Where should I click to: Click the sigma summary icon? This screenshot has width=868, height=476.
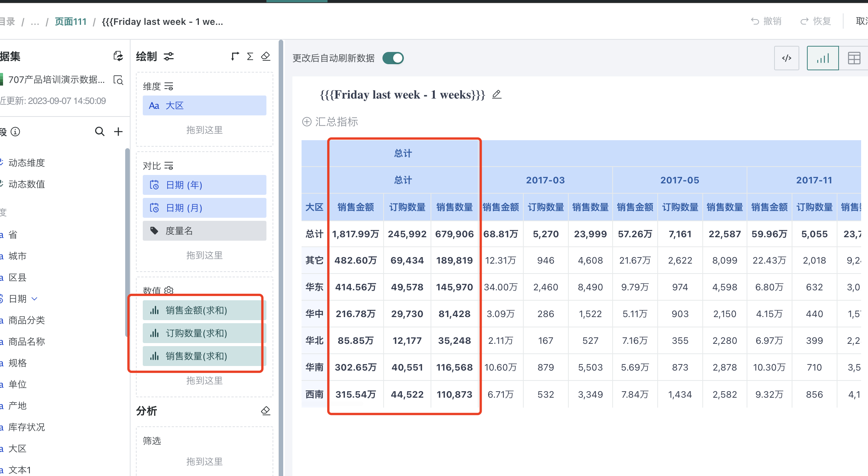tap(250, 57)
